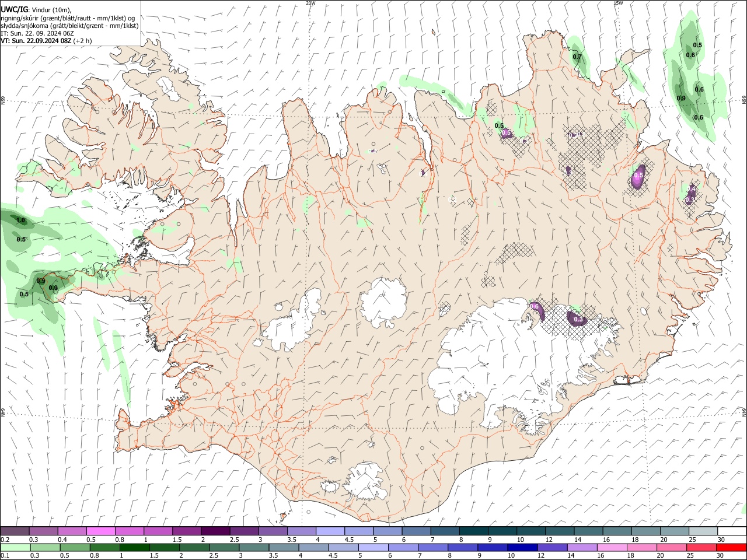Pick deep blue rain swatch between 10 and 12
747x560 pixels.
523,548
